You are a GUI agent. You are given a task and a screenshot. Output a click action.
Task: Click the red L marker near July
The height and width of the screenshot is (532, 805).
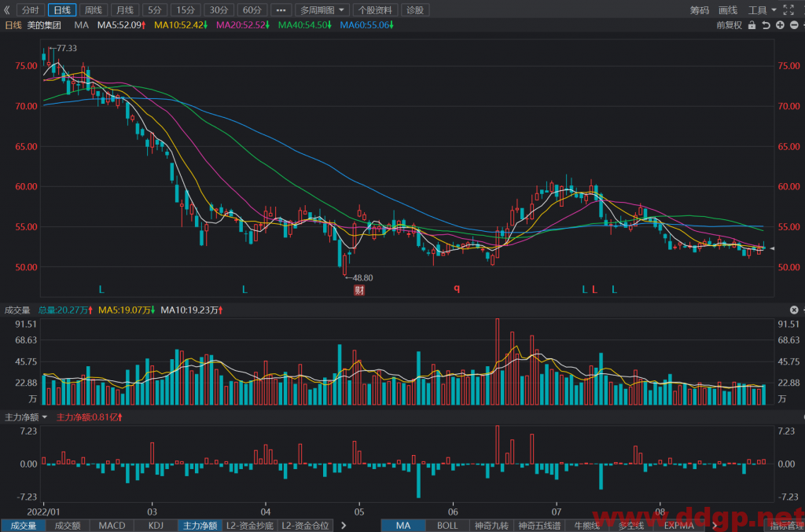click(x=594, y=290)
